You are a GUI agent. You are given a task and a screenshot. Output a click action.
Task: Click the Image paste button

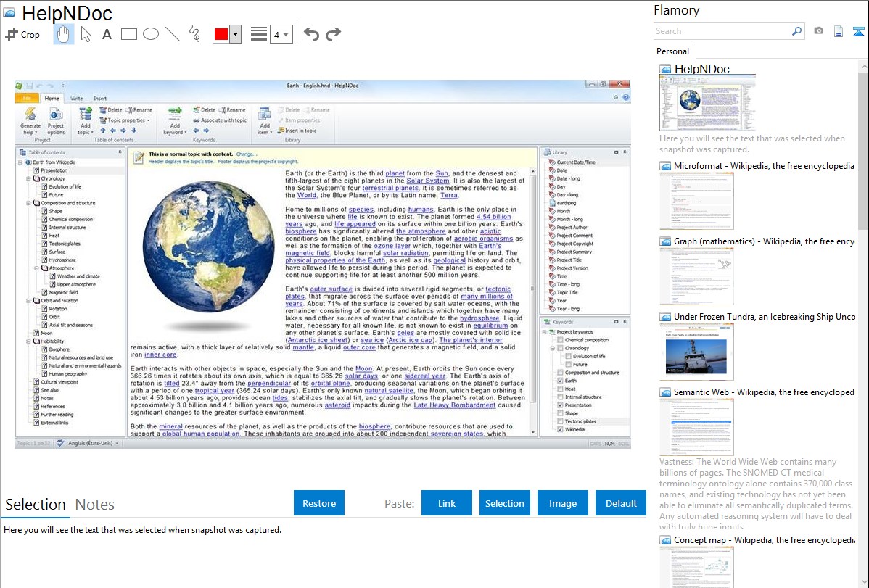(562, 503)
